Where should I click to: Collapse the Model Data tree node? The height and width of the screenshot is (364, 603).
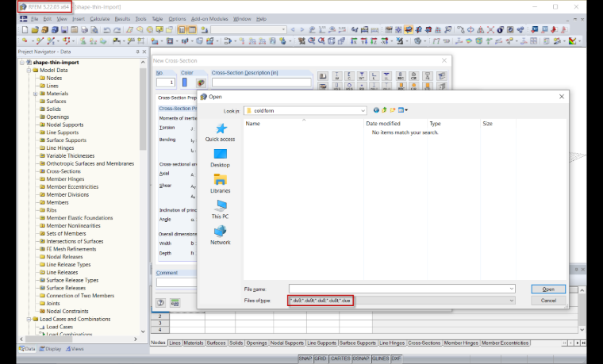point(29,71)
